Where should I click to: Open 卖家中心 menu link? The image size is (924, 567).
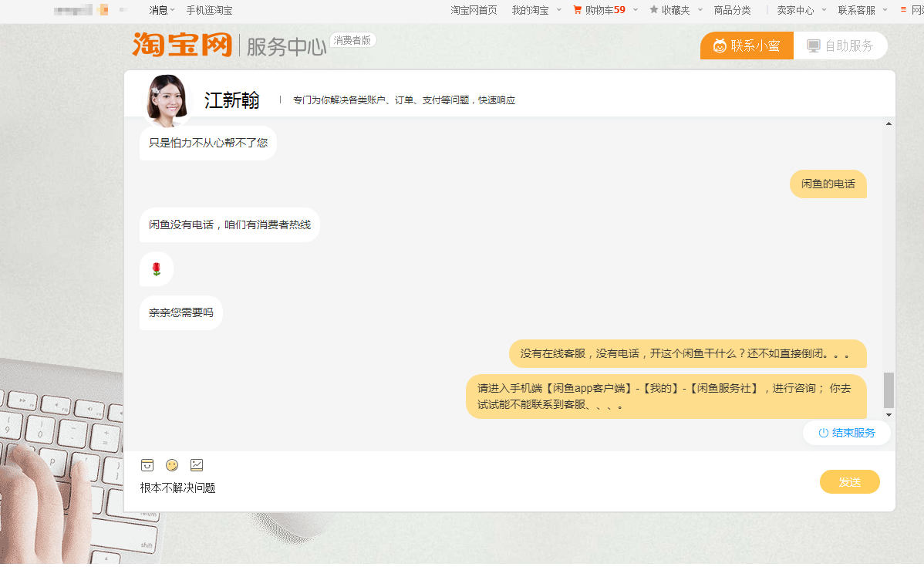coord(795,10)
